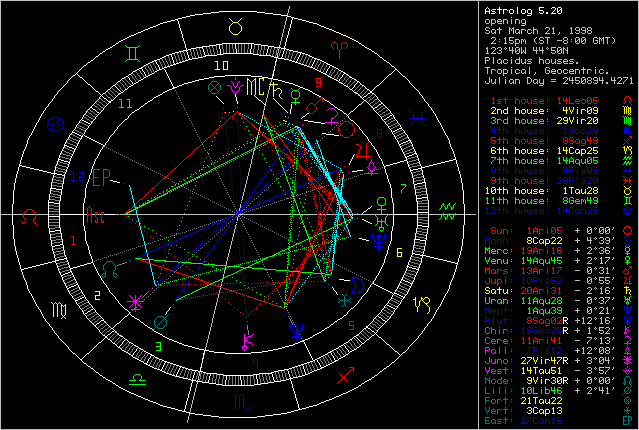Click the Taurus sign glyph on the zodiac ring
This screenshot has width=639, height=430.
point(236,26)
